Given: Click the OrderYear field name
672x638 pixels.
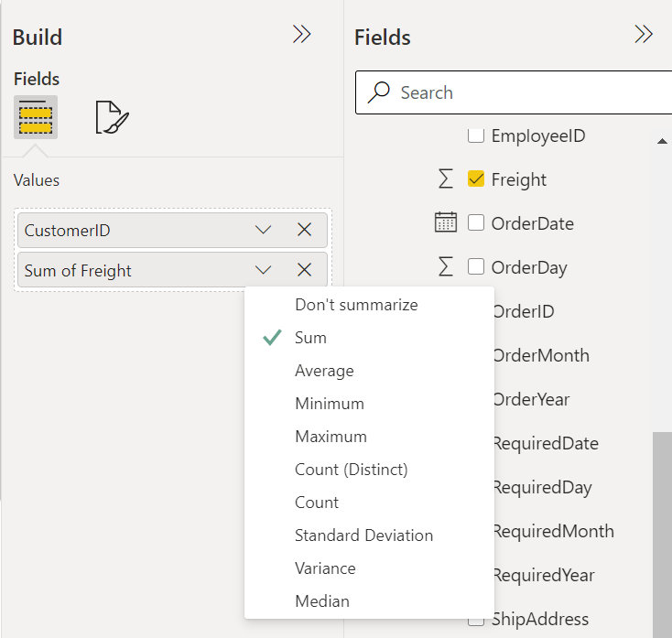Looking at the screenshot, I should (x=531, y=399).
